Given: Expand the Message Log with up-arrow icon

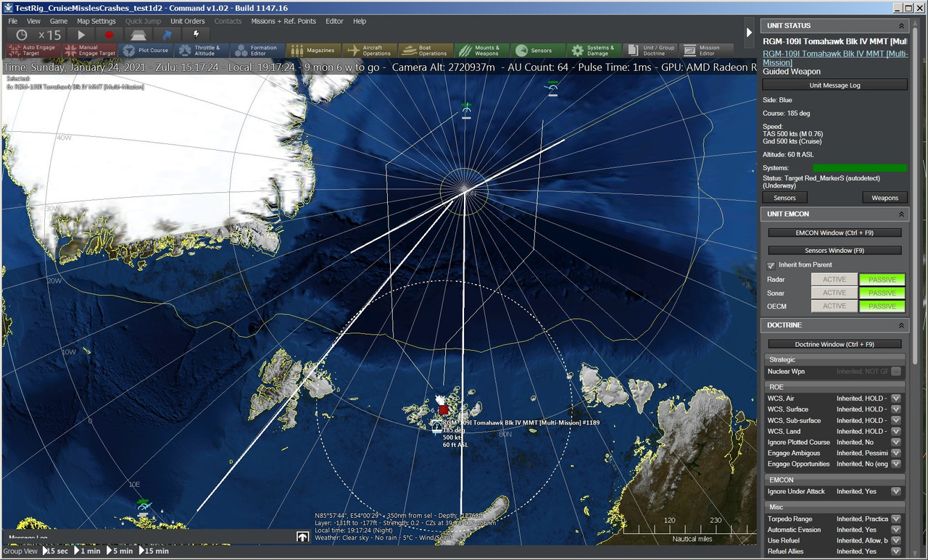Looking at the screenshot, I should [x=302, y=537].
